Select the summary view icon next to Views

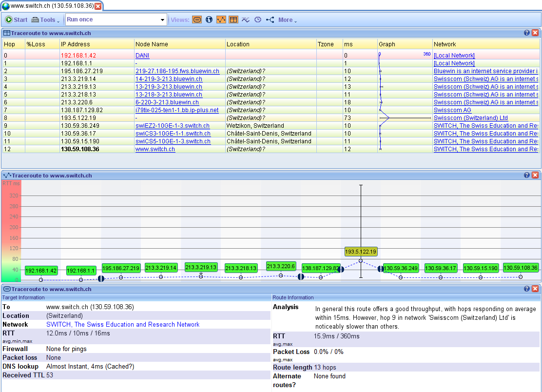click(x=197, y=20)
